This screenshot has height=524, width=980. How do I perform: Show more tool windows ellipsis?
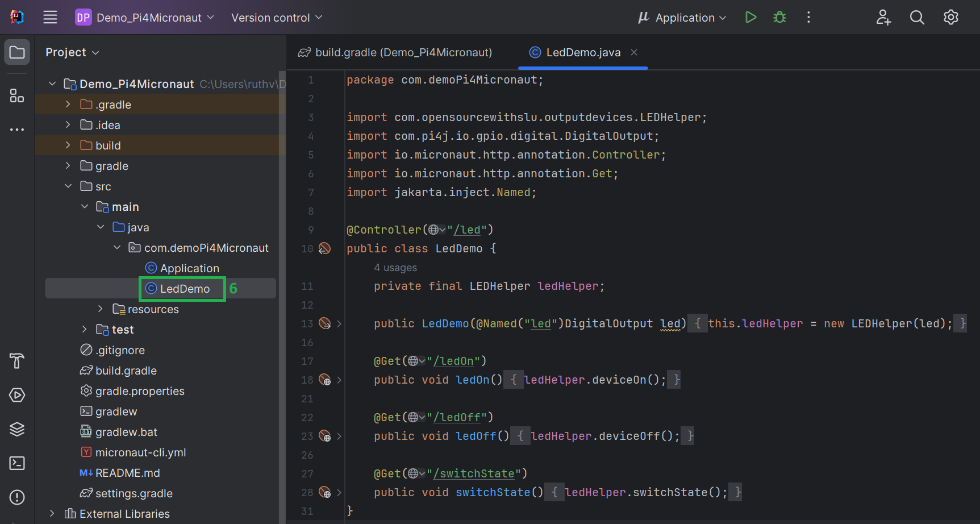[17, 130]
